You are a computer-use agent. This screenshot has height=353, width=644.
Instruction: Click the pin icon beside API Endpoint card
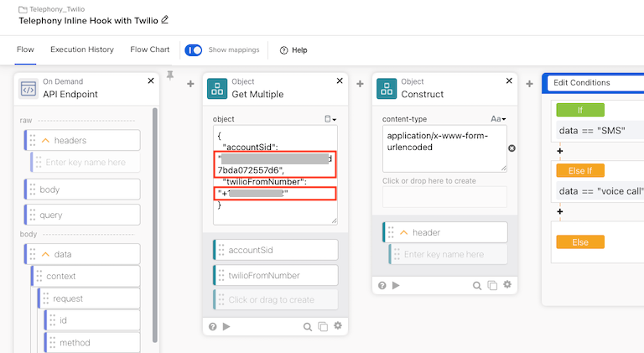point(170,76)
